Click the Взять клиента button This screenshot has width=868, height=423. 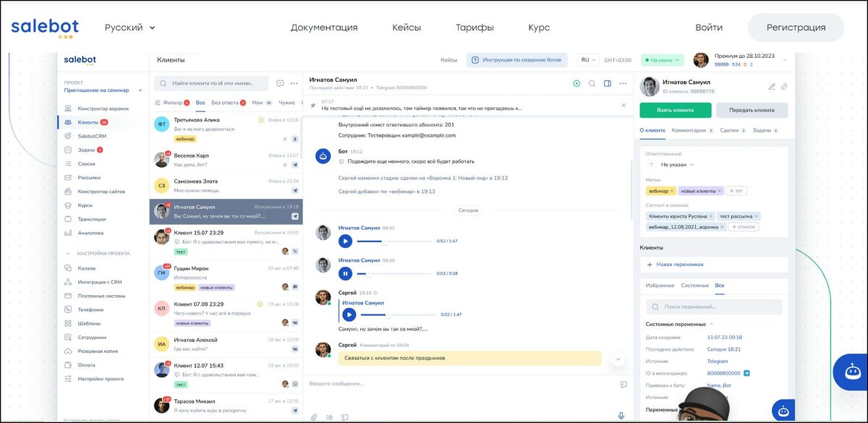click(x=676, y=110)
